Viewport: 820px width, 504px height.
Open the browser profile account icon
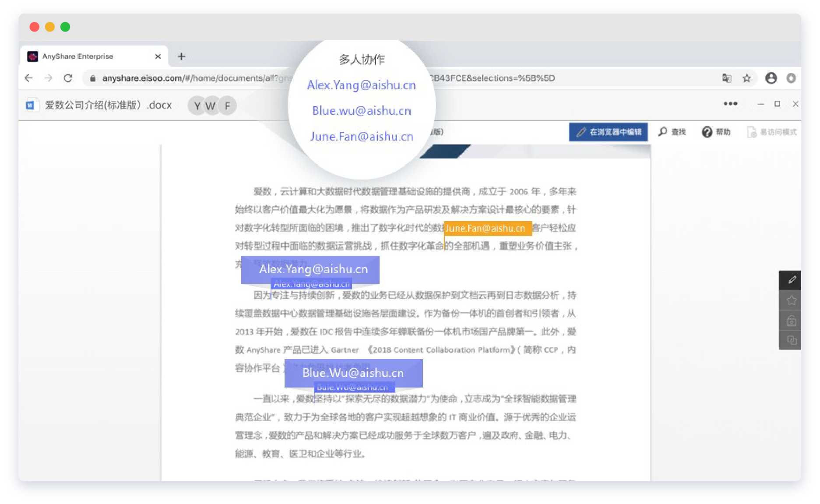[771, 78]
